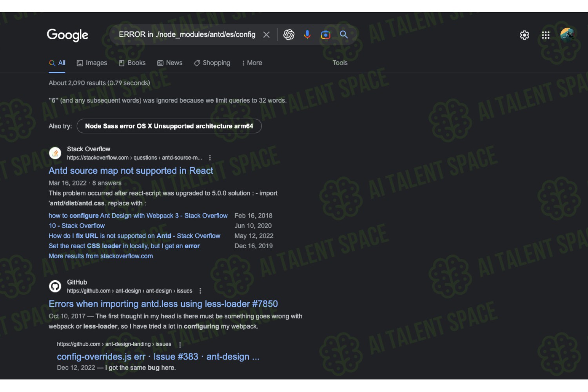Submit search with magnifying glass icon
Screen dimensions: 588x392
click(x=344, y=34)
